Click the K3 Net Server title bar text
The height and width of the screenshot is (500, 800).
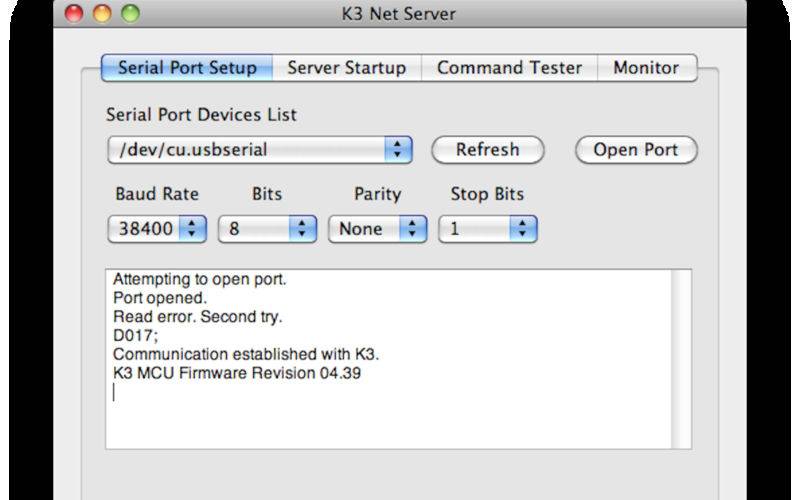point(398,14)
